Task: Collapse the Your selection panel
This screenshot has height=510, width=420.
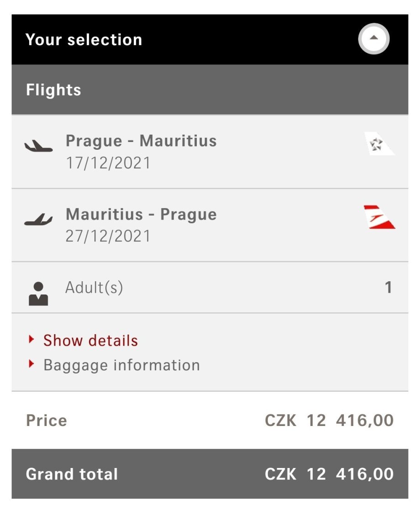Action: [374, 39]
